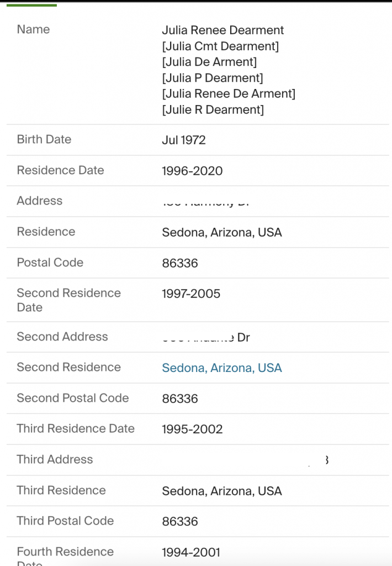Click the first 86336 postal code value

(x=179, y=263)
